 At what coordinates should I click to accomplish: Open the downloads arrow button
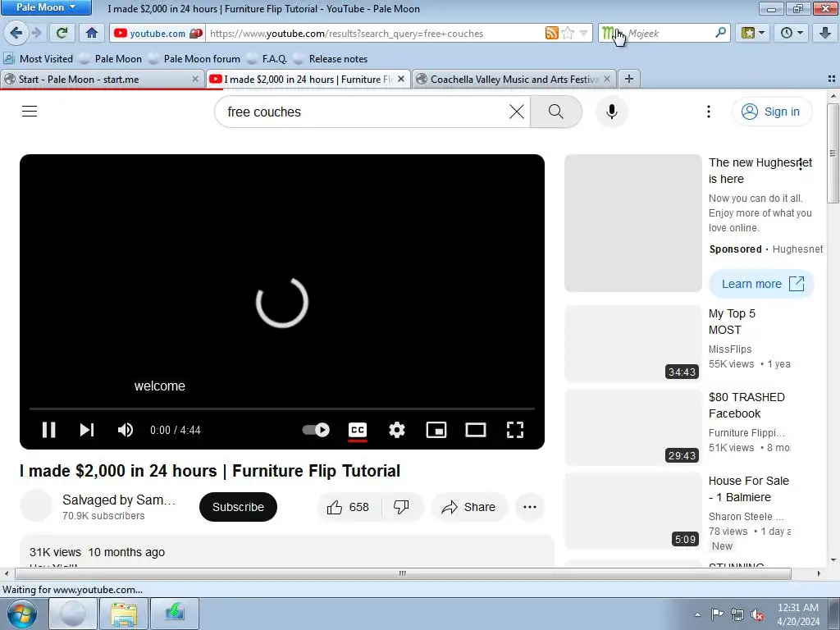[825, 33]
